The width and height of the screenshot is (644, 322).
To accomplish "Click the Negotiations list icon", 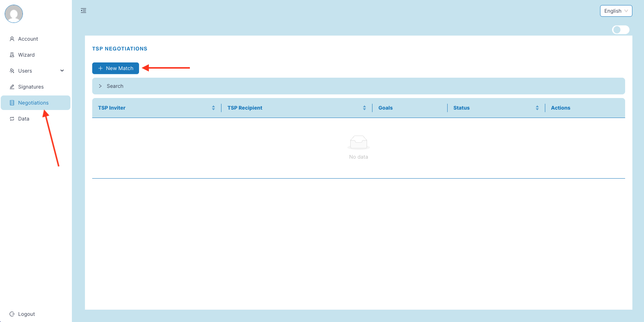I will point(12,103).
